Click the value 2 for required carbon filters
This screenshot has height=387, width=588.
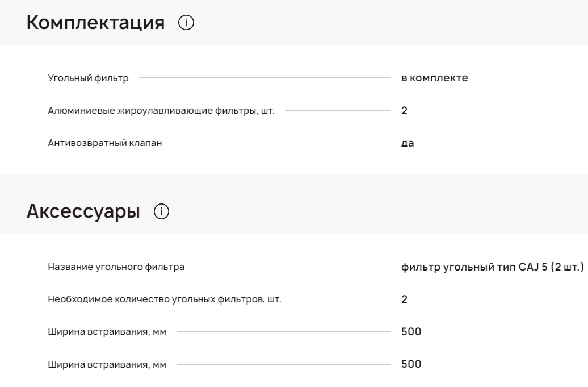click(x=404, y=299)
